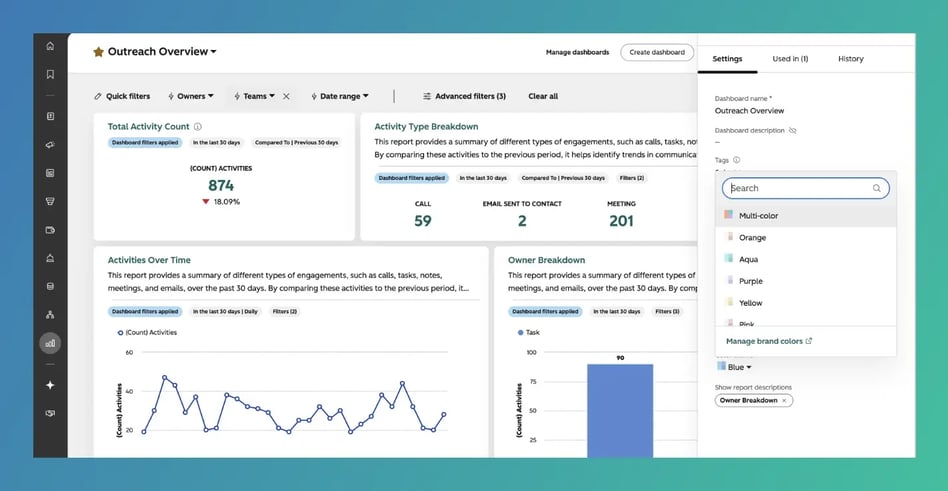Click the CALL value 59
The width and height of the screenshot is (948, 491).
423,221
